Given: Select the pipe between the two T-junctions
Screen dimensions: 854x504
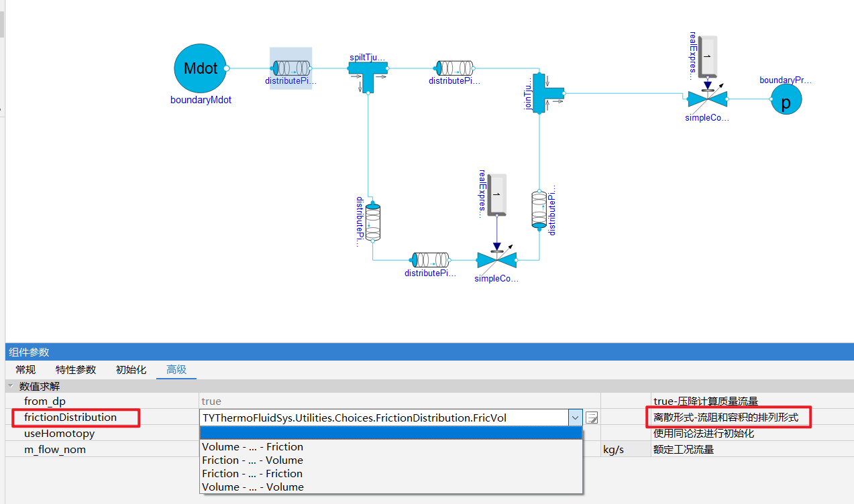Looking at the screenshot, I should [454, 68].
